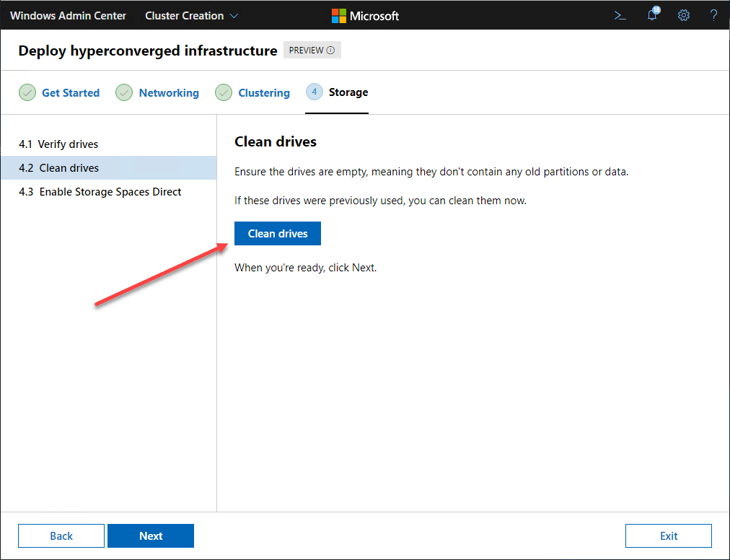Open the notifications bell icon
Image resolution: width=730 pixels, height=560 pixels.
[x=652, y=15]
